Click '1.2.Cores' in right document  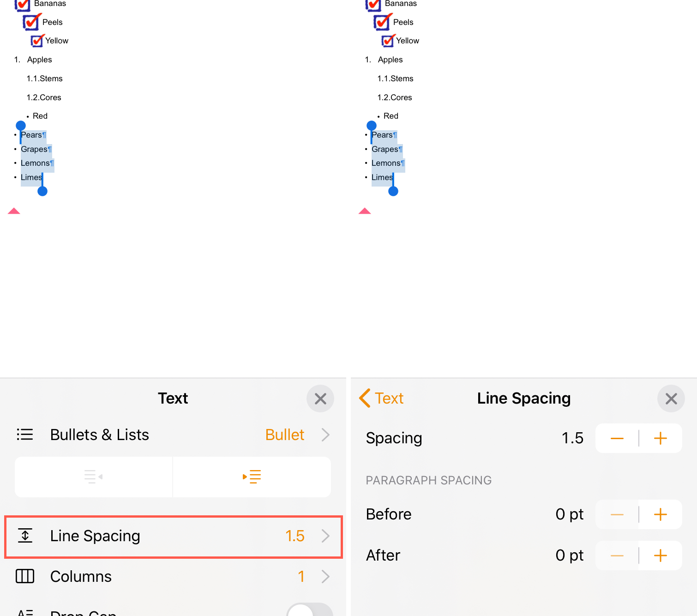pyautogui.click(x=395, y=97)
